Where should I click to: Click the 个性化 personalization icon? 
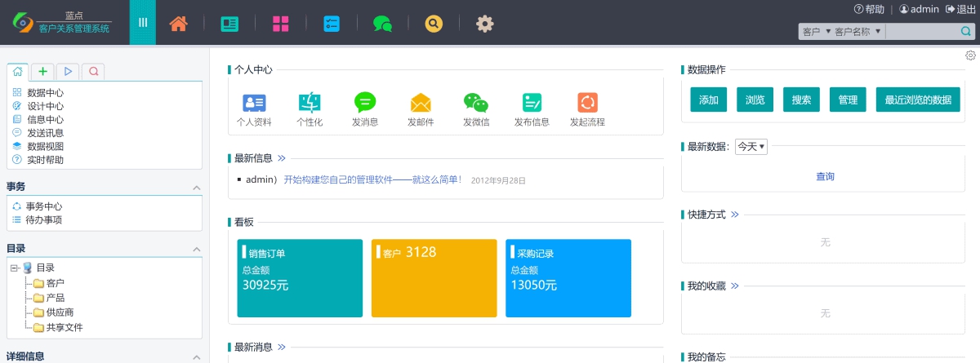pos(310,103)
